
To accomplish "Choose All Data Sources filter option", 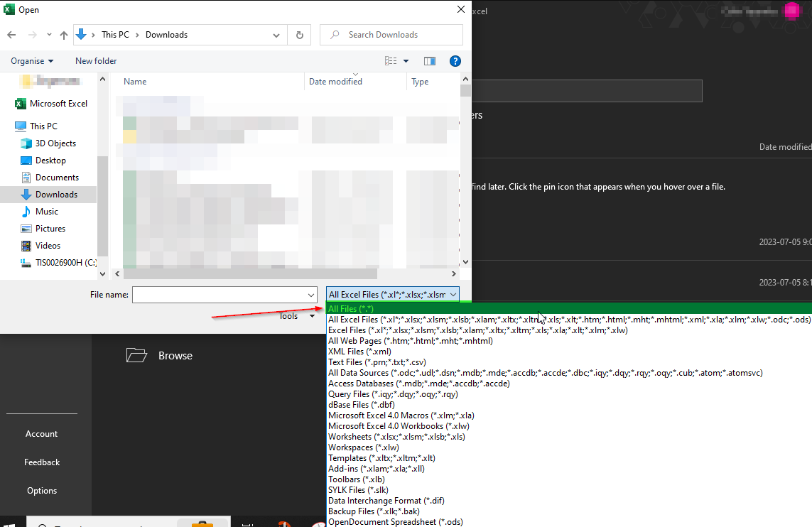I will click(x=569, y=373).
